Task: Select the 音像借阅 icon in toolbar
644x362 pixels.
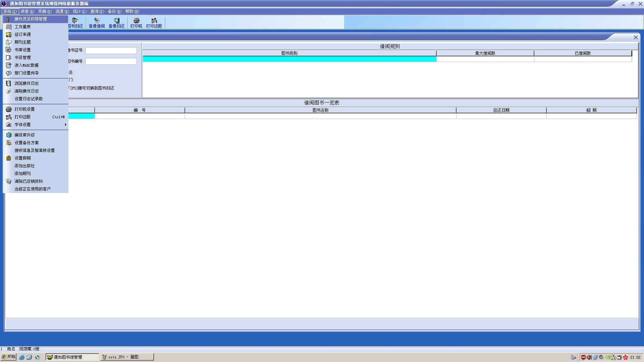Action: pyautogui.click(x=96, y=22)
